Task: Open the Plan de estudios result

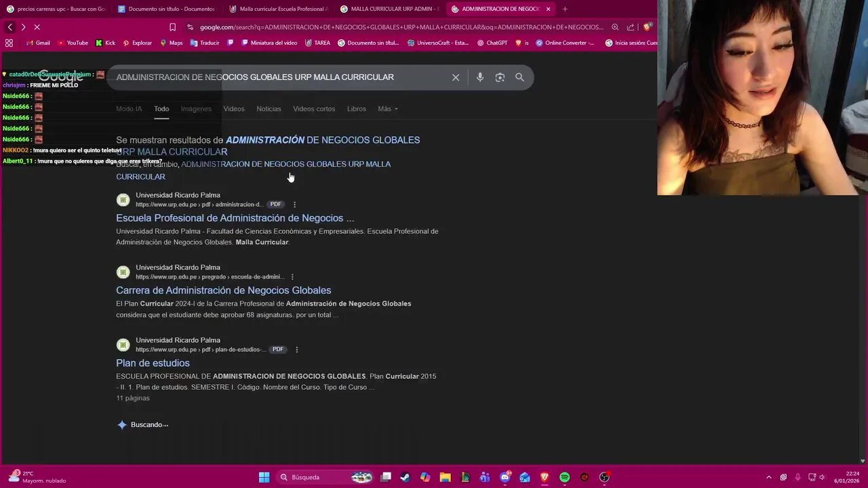Action: click(153, 363)
